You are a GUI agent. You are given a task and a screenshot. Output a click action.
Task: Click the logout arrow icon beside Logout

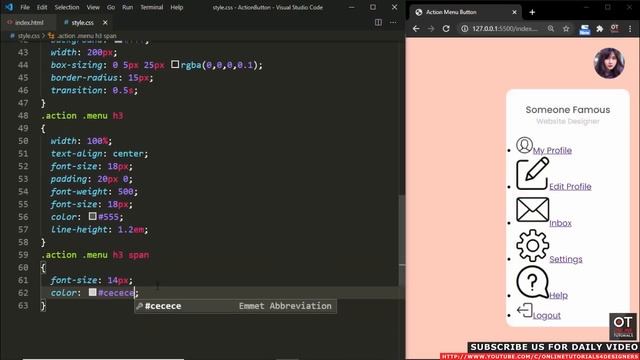pyautogui.click(x=524, y=310)
